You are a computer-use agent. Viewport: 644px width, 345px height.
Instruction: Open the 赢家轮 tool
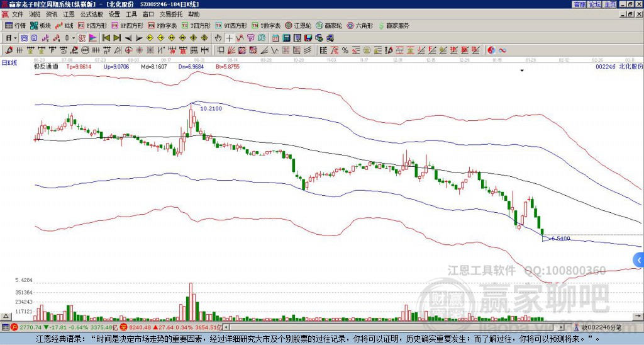click(329, 26)
